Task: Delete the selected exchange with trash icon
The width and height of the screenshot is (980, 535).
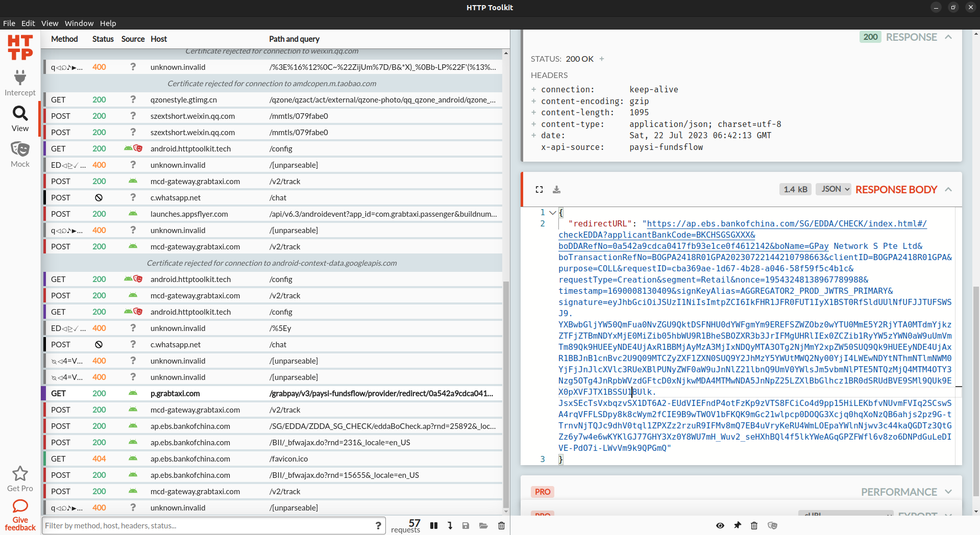Action: pos(754,525)
